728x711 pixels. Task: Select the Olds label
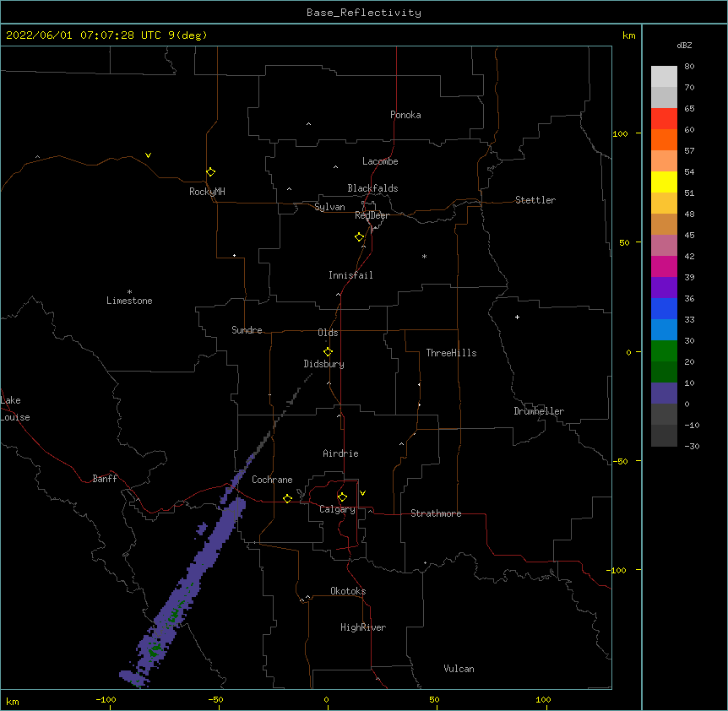tap(328, 333)
